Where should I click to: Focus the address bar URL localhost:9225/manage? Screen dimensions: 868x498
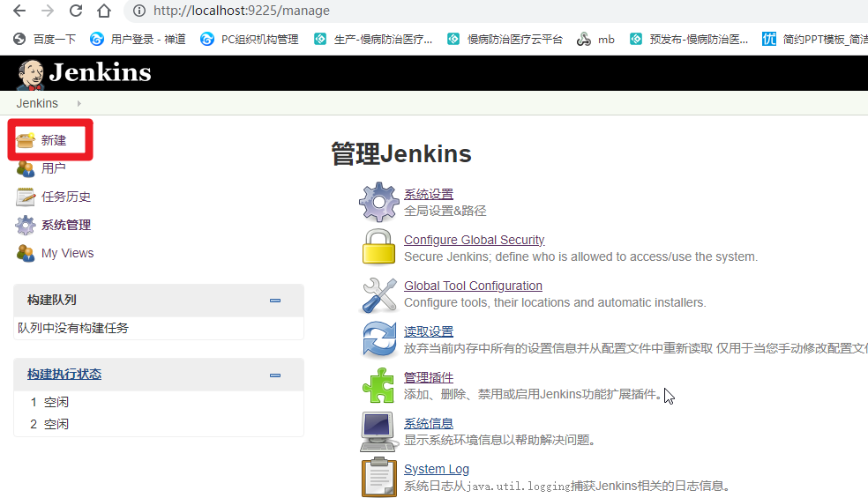click(242, 11)
